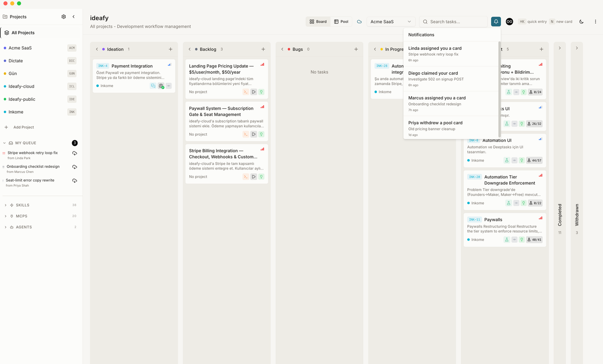603x364 pixels.
Task: Click play on Landing Page Pricing Update card
Action: [253, 92]
